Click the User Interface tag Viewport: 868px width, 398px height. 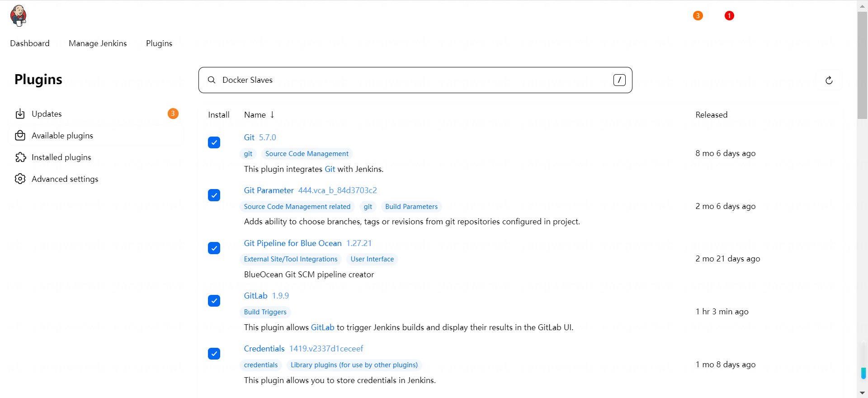[372, 259]
